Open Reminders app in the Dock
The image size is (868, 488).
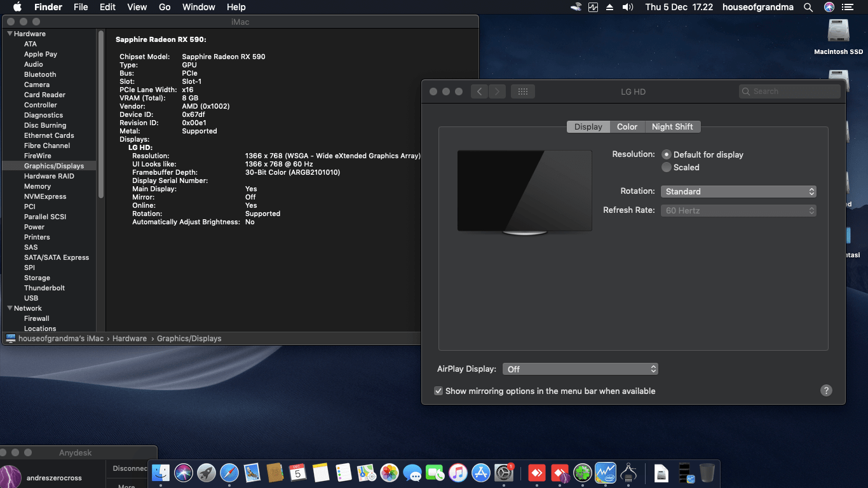(343, 473)
